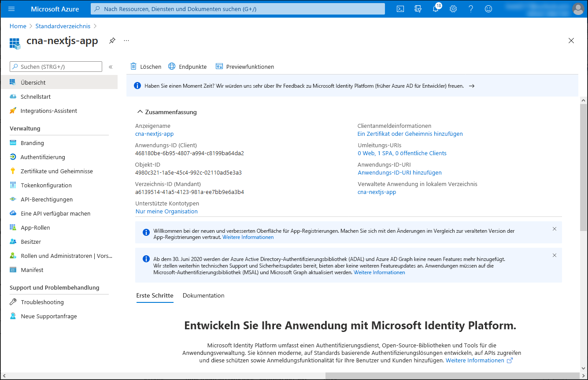Select the Erste Schritte tab
This screenshot has height=380, width=588.
tap(155, 295)
